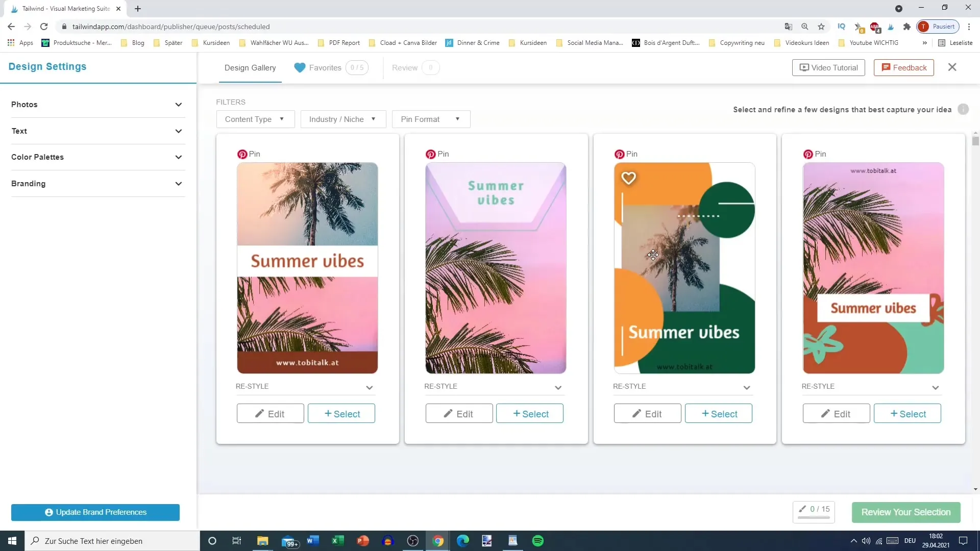The width and height of the screenshot is (980, 551).
Task: Click the Feedback icon button
Action: pos(890,67)
